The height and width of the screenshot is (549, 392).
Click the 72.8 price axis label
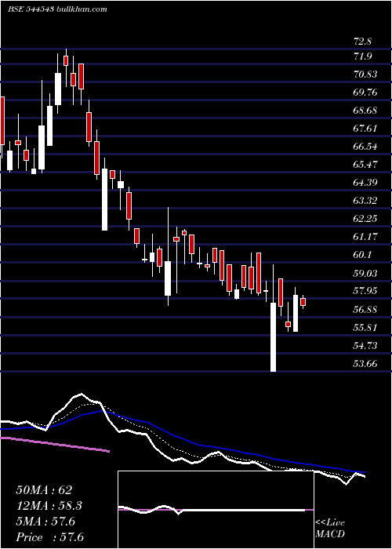(362, 42)
